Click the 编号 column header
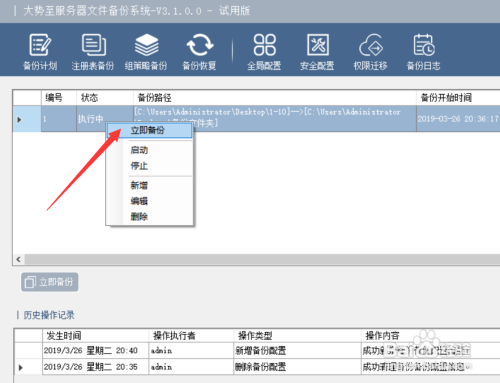The width and height of the screenshot is (500, 383). (x=59, y=98)
